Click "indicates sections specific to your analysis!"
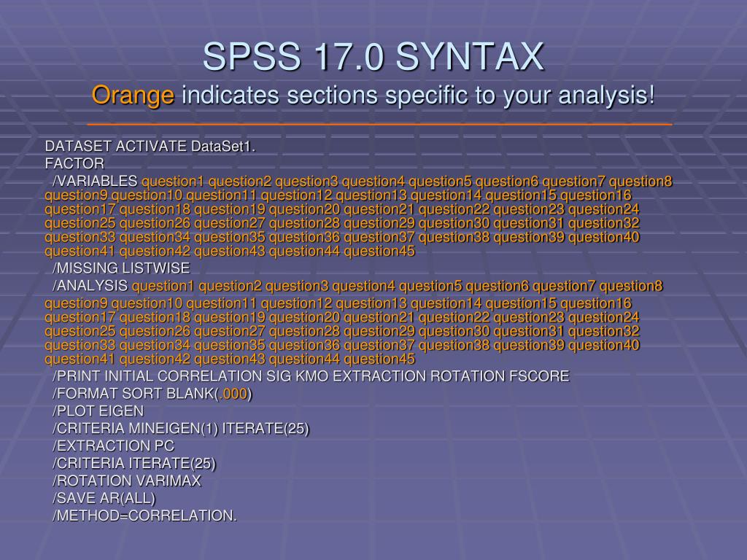747x560 pixels. coord(418,96)
